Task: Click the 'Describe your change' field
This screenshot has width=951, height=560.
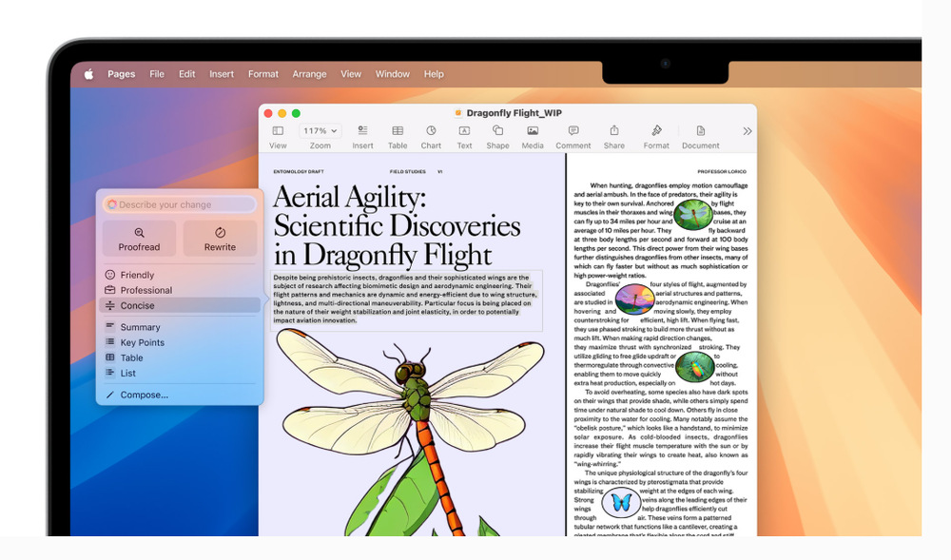Action: [x=180, y=204]
